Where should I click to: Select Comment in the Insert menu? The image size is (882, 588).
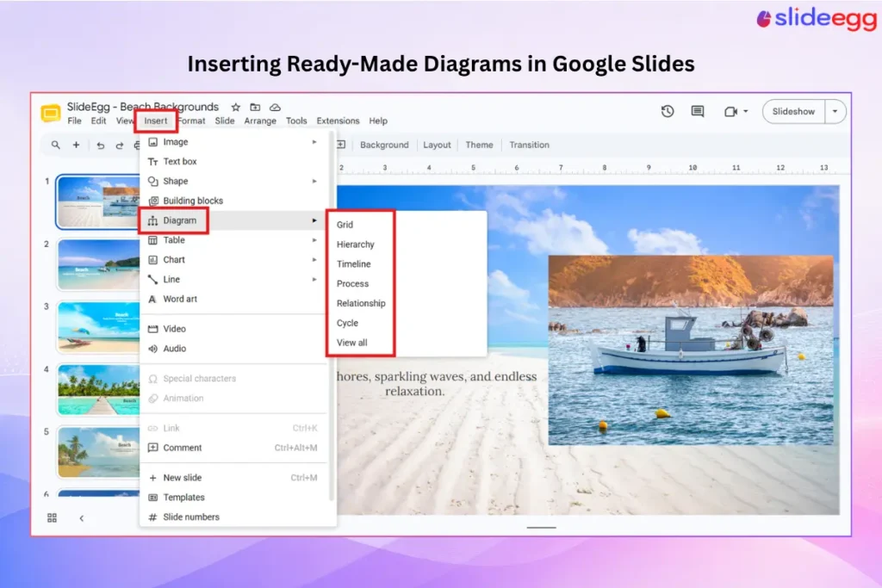point(233,448)
